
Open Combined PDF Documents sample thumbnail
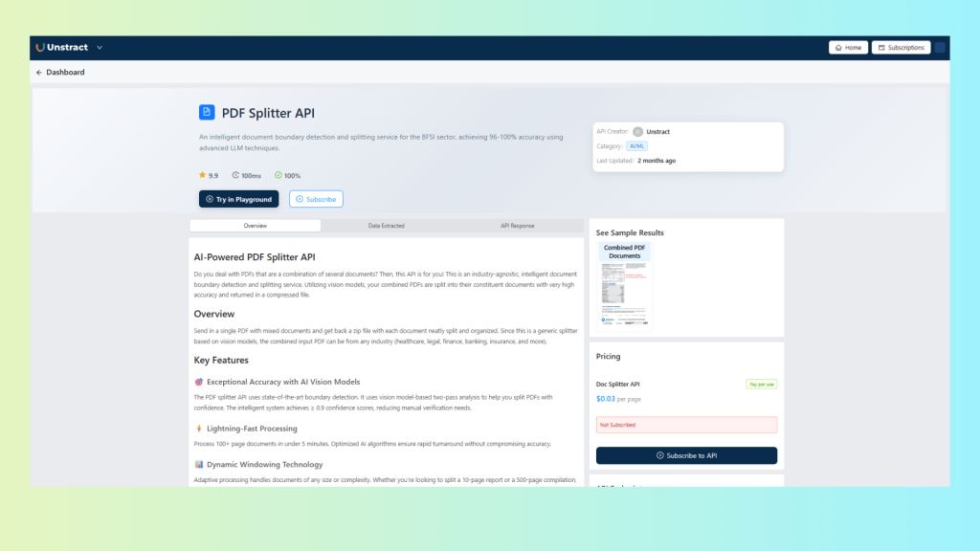624,287
